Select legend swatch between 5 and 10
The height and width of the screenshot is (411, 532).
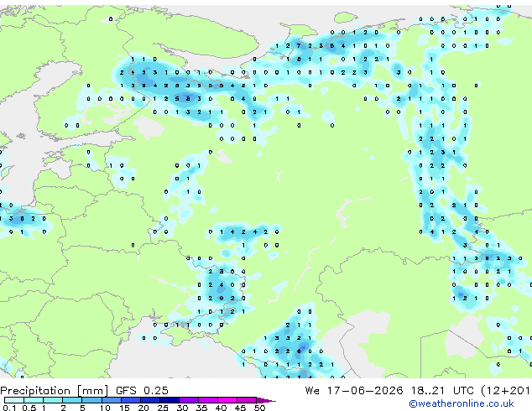coord(92,400)
